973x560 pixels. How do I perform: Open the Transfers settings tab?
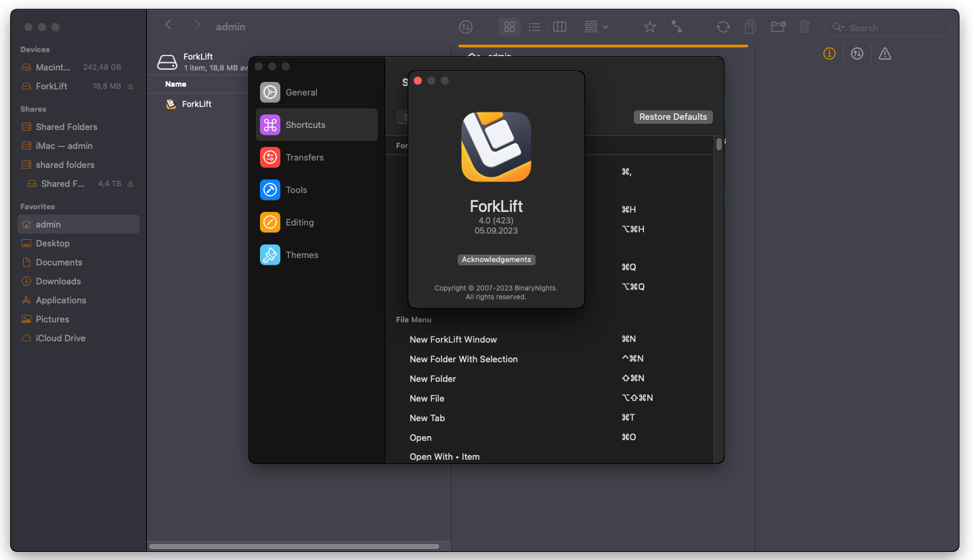(304, 157)
